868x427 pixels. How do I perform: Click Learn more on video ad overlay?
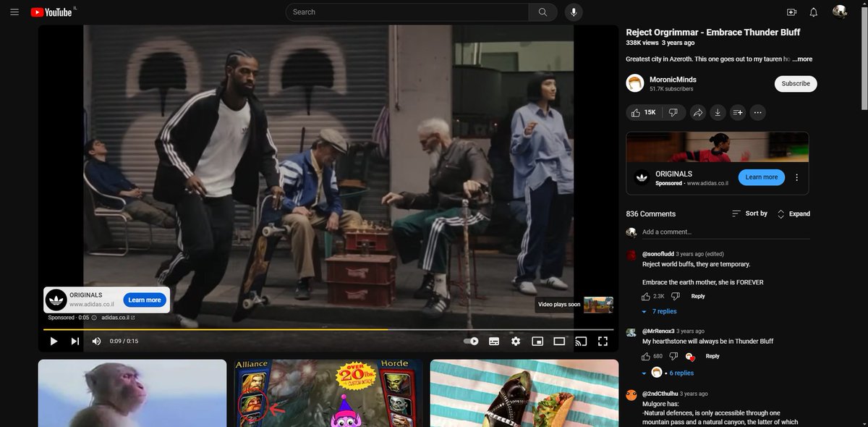coord(144,300)
